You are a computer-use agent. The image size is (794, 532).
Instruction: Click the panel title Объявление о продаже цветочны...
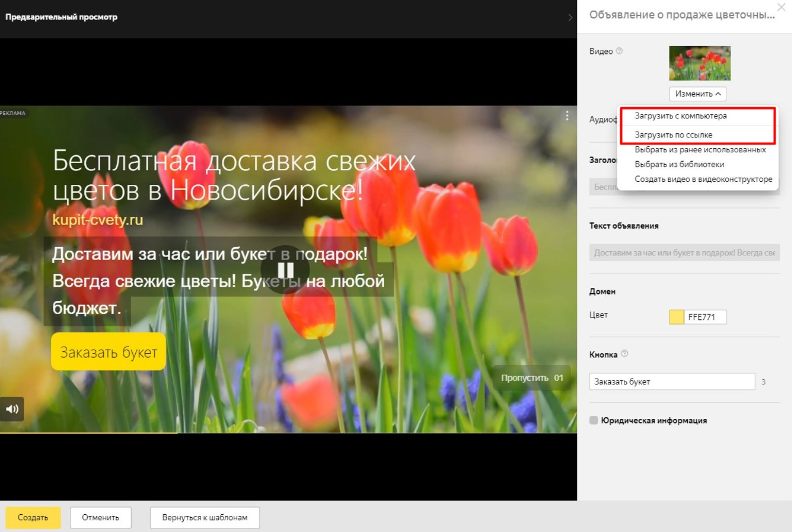[682, 15]
